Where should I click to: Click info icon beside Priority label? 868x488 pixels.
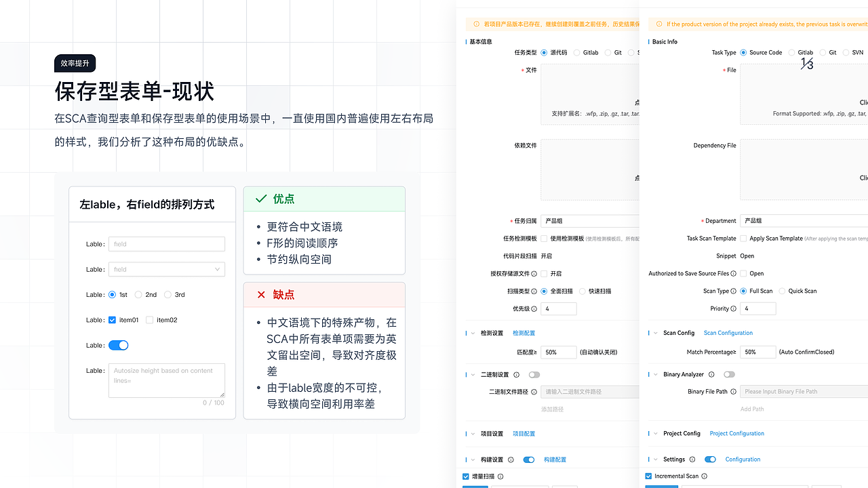(x=734, y=309)
